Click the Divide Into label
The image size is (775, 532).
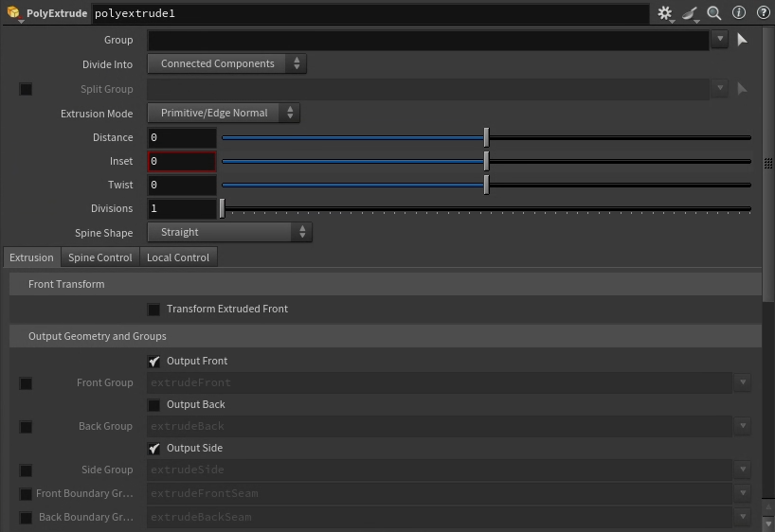tap(107, 64)
